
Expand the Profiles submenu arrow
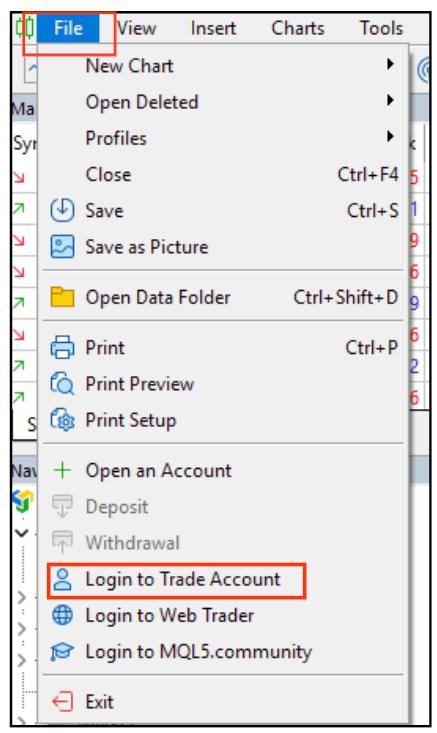point(390,137)
